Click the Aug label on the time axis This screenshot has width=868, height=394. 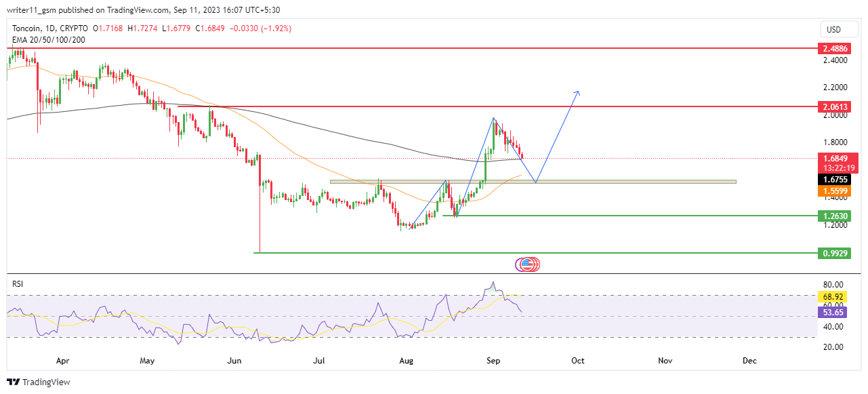tap(406, 361)
